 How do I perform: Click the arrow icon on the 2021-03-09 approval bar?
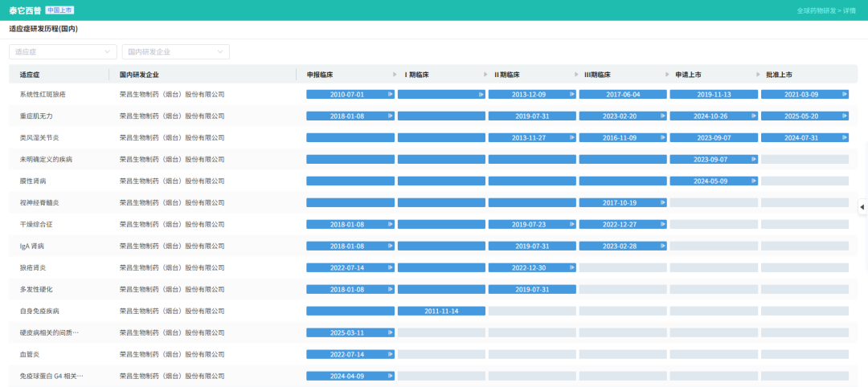[845, 94]
